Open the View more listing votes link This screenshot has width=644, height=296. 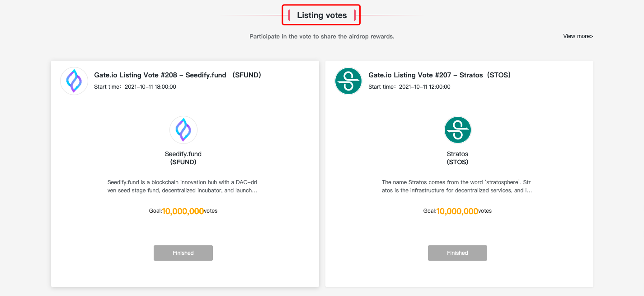[x=578, y=36]
